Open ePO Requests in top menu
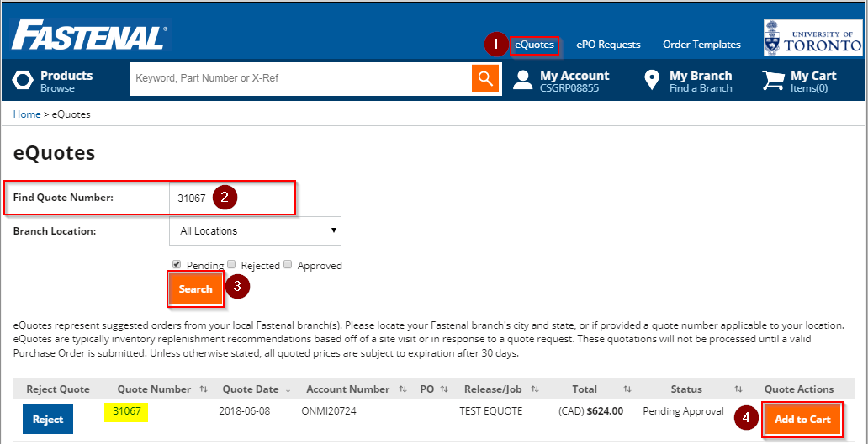This screenshot has width=868, height=444. [608, 45]
